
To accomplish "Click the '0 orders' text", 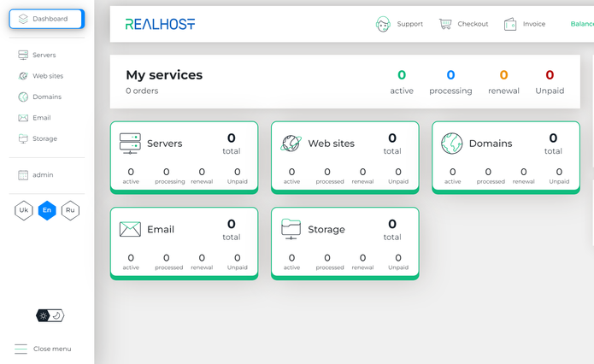I will [142, 91].
